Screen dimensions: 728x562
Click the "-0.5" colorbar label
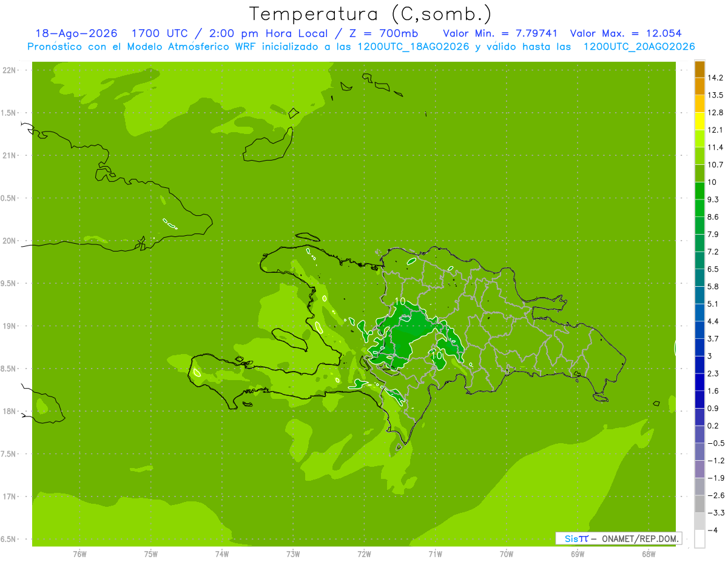click(715, 443)
